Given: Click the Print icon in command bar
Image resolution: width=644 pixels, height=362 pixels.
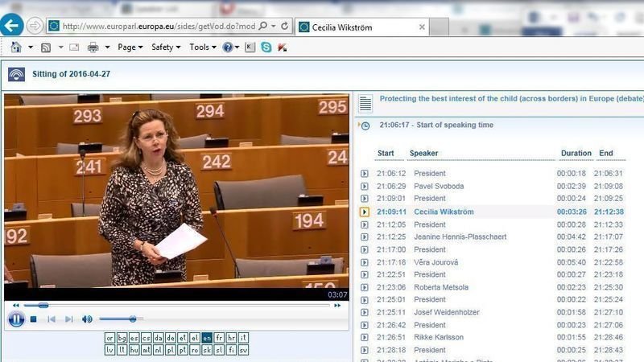Looking at the screenshot, I should pos(93,47).
